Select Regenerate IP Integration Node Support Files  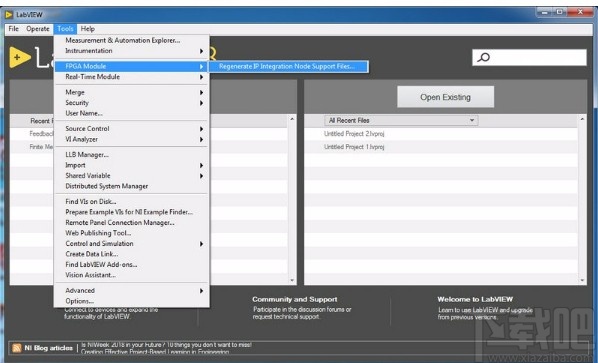click(x=288, y=66)
